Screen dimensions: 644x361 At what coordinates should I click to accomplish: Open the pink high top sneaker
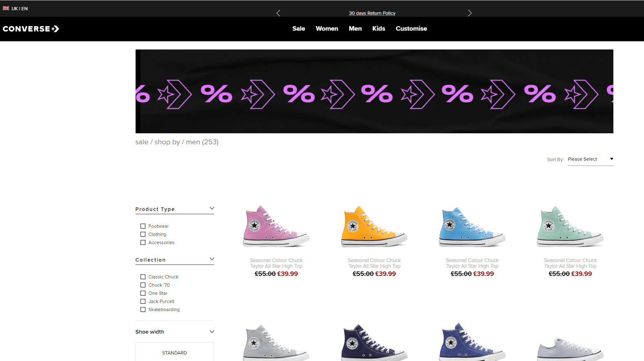point(276,226)
